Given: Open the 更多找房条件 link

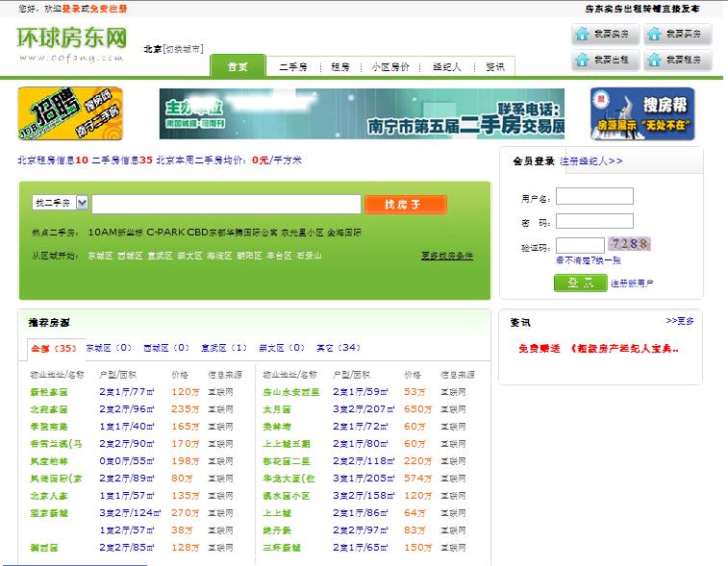Looking at the screenshot, I should [x=447, y=256].
